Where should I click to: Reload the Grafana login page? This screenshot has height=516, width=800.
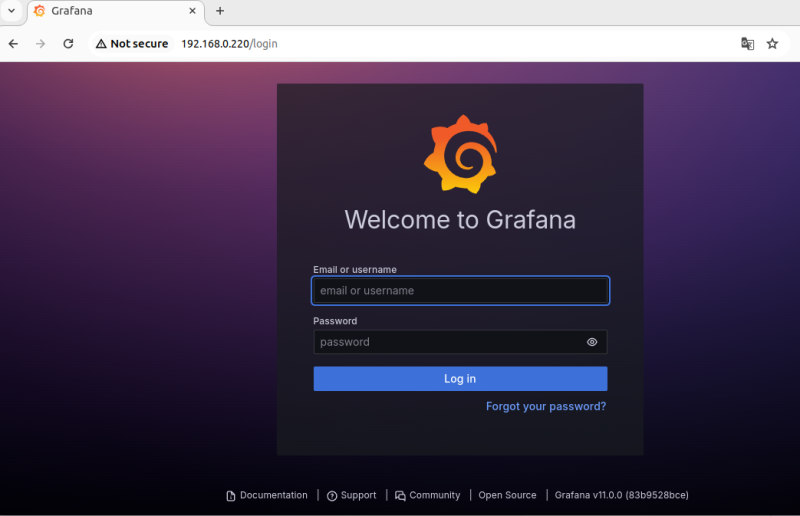68,44
